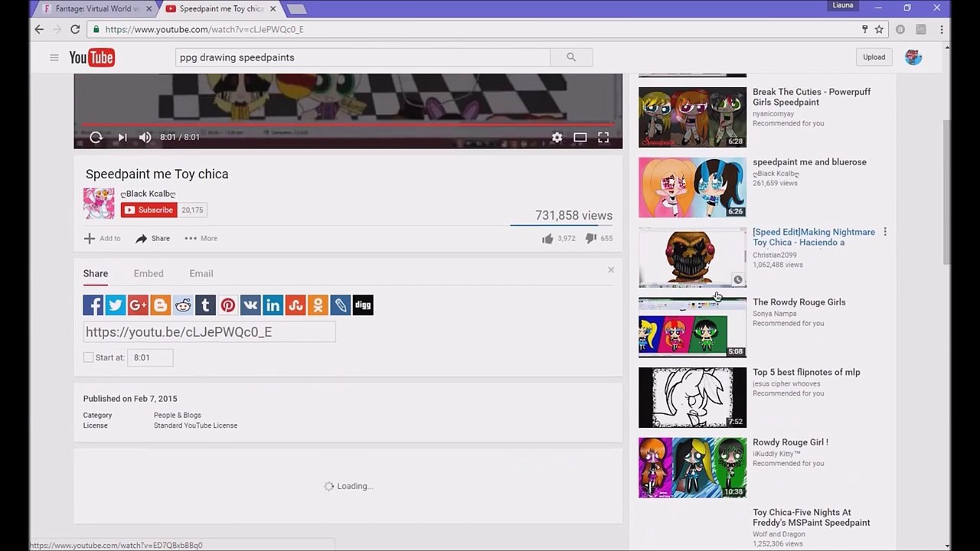Viewport: 980px width, 551px height.
Task: Share video on Pinterest
Action: point(228,305)
